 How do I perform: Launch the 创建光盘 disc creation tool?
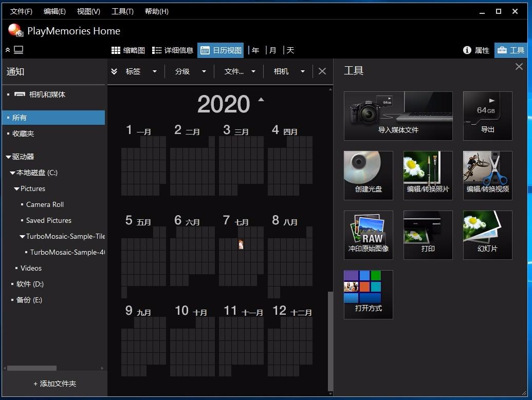pyautogui.click(x=368, y=175)
